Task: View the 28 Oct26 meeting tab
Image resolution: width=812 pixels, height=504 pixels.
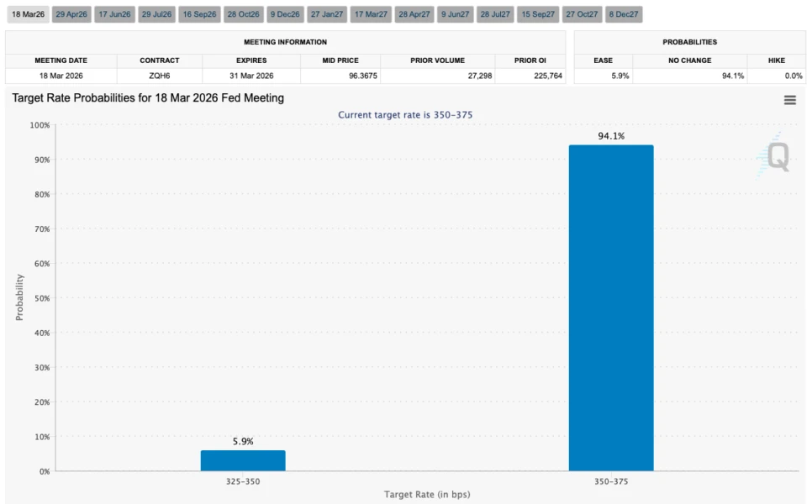Action: tap(244, 14)
